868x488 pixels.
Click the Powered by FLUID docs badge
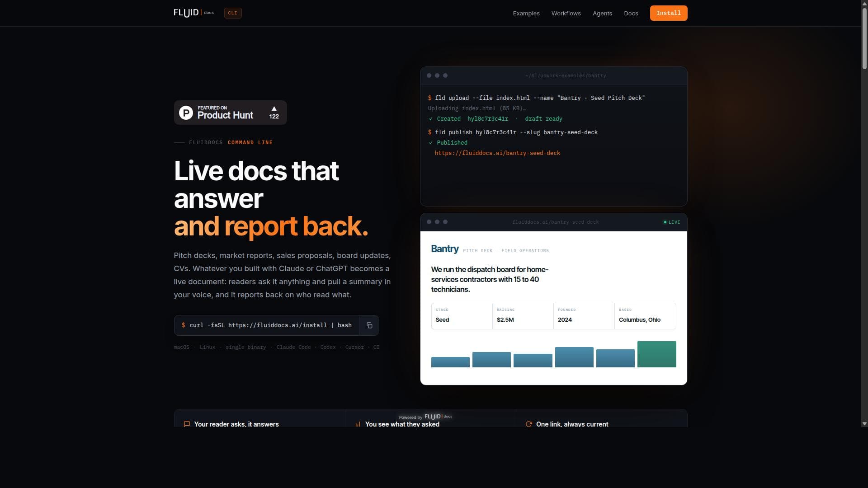(x=425, y=417)
